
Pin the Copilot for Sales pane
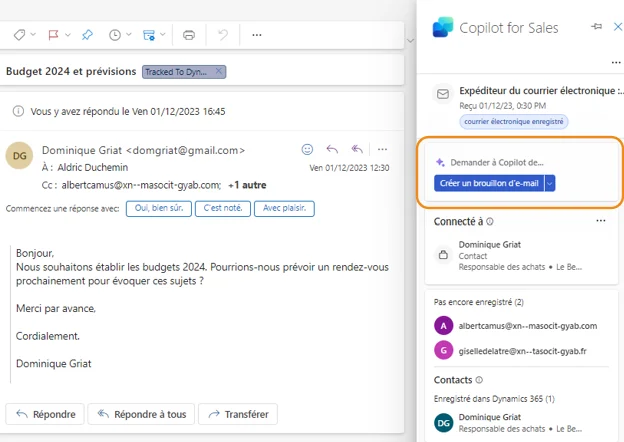pos(596,27)
